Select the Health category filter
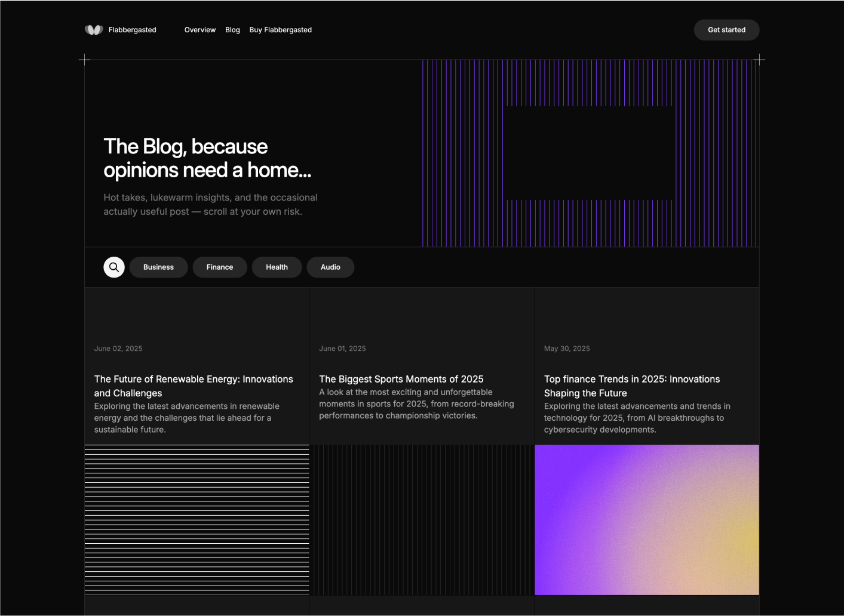 tap(277, 267)
